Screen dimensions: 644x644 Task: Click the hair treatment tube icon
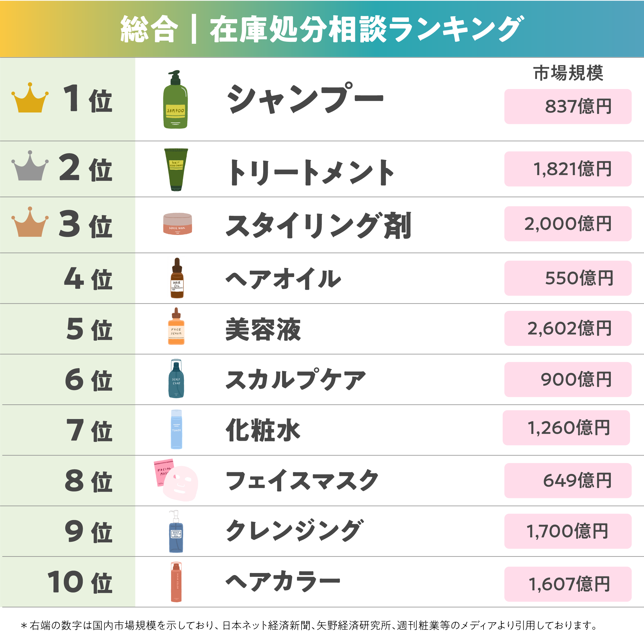pyautogui.click(x=176, y=169)
